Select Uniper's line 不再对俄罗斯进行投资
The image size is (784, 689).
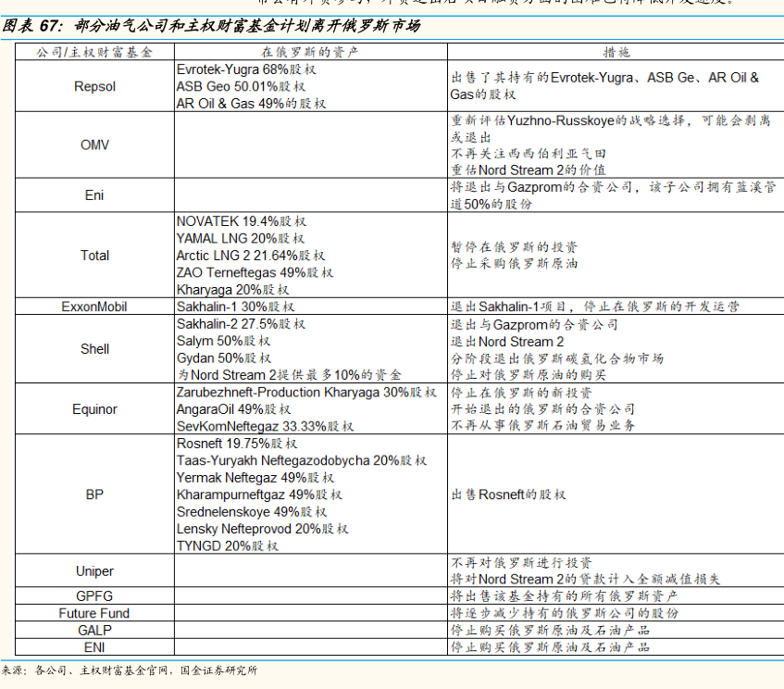521,563
